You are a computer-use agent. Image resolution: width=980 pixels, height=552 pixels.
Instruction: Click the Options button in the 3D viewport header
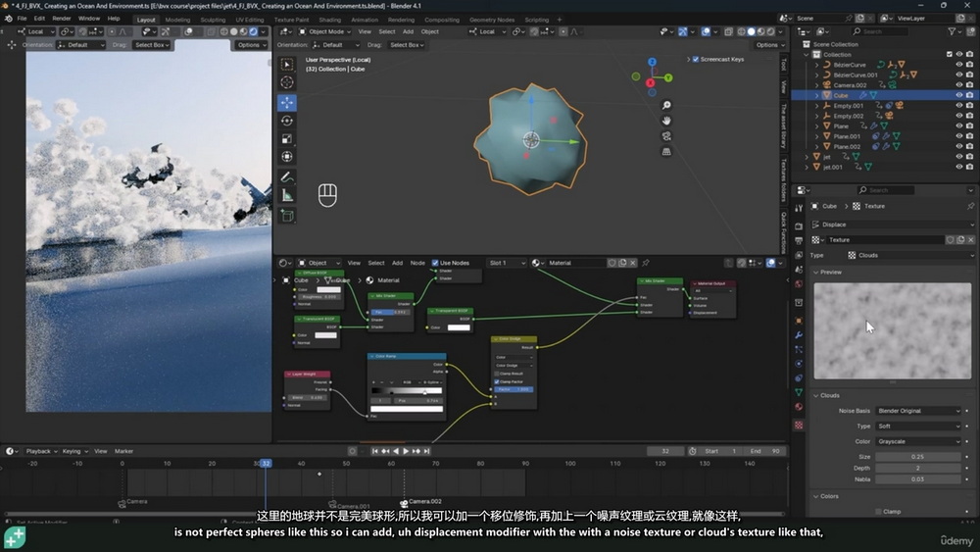[767, 45]
